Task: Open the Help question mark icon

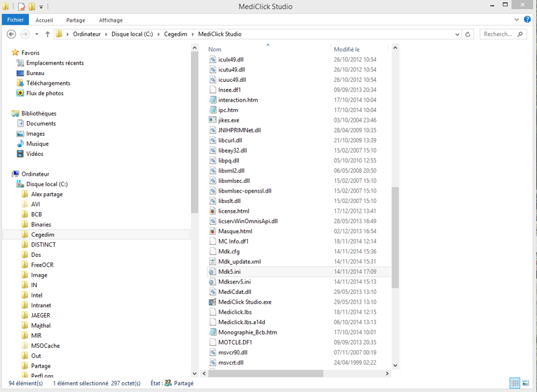Action: tap(527, 20)
